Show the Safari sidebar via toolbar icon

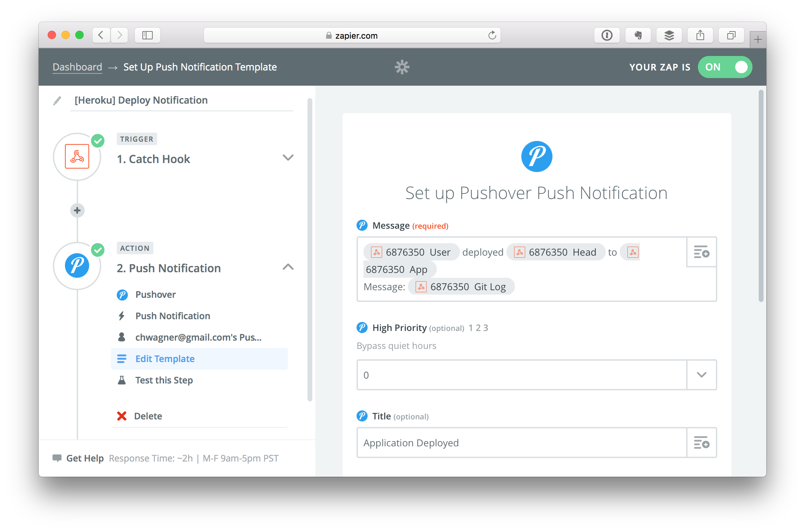click(x=148, y=35)
